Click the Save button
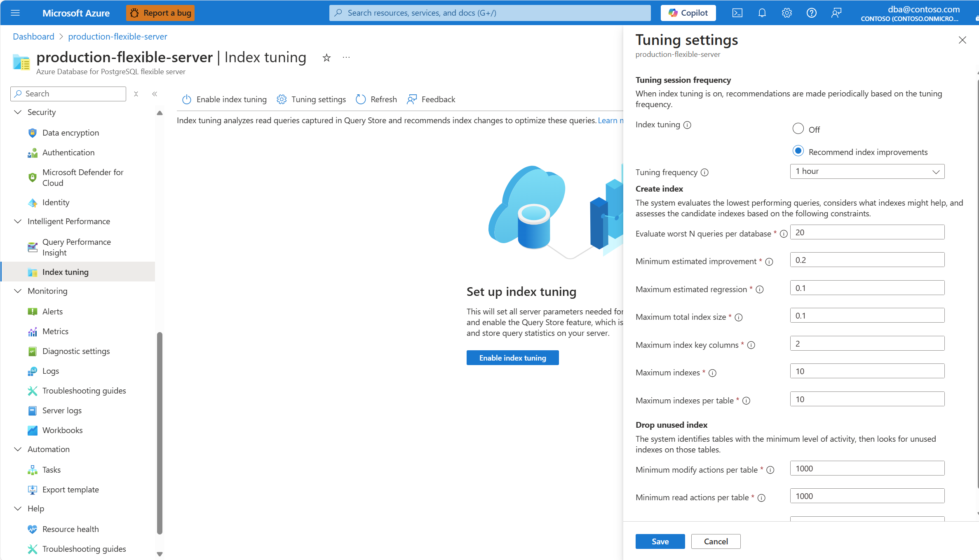 (660, 541)
